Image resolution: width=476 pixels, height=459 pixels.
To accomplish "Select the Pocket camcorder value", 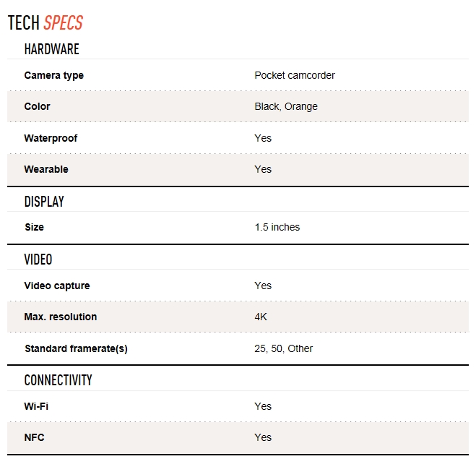I will coord(294,75).
